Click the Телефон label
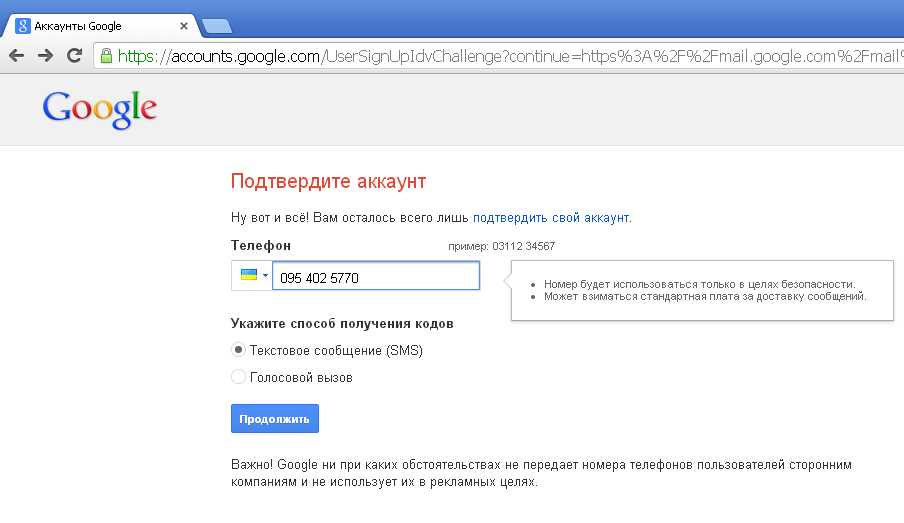 tap(261, 246)
